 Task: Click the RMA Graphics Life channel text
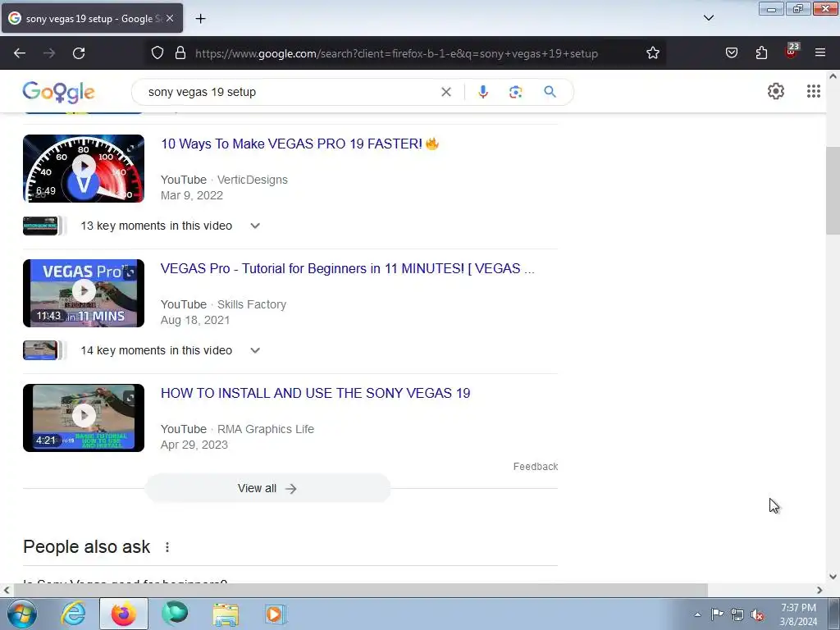(266, 430)
